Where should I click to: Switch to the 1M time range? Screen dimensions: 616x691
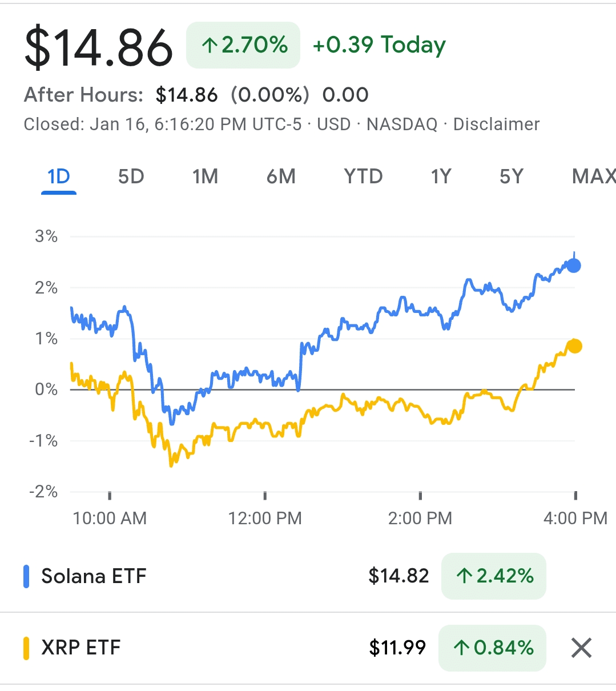click(x=205, y=177)
